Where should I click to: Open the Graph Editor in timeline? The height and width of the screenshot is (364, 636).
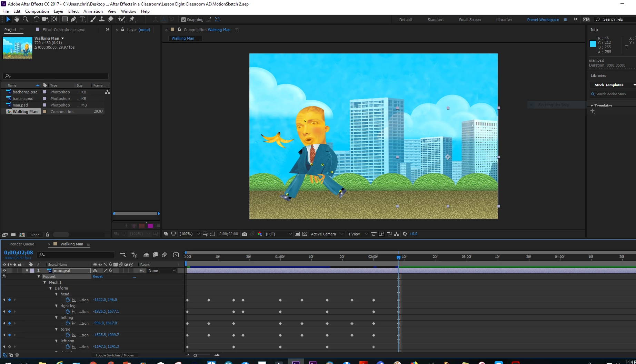(176, 255)
